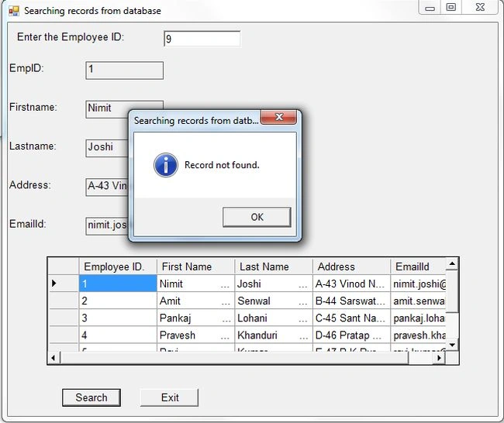504x423 pixels.
Task: Click the Address text box
Action: click(x=107, y=187)
